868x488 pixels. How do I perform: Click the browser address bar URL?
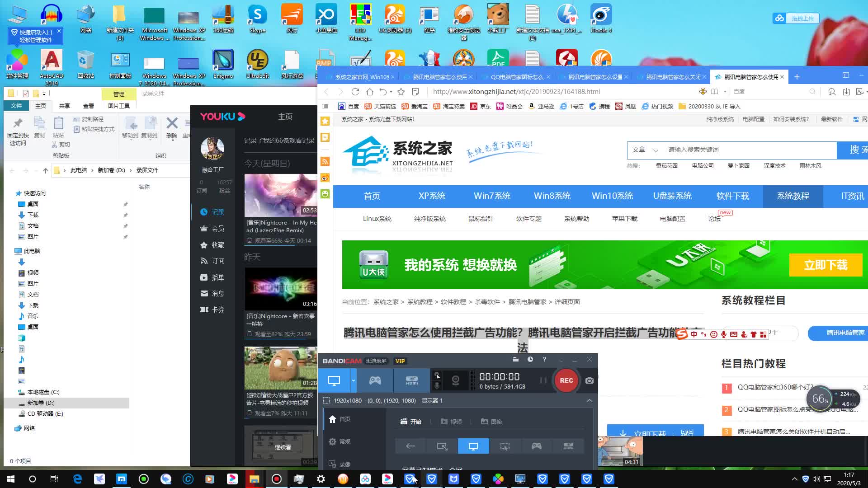(x=516, y=92)
